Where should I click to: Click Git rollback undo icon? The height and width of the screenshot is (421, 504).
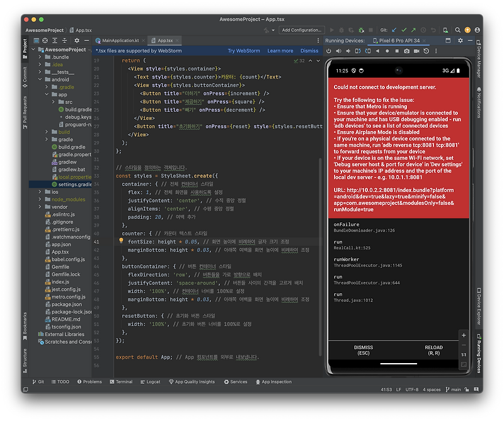click(433, 30)
